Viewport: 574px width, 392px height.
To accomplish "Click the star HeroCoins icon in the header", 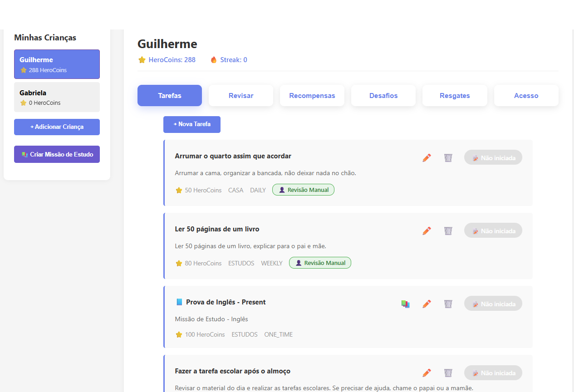I will [x=142, y=59].
